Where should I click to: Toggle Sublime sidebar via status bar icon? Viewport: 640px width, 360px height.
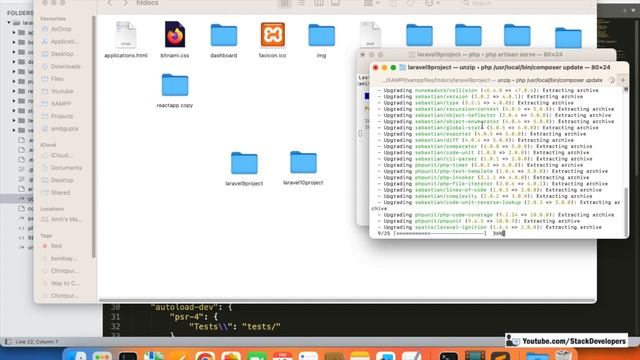[8, 342]
